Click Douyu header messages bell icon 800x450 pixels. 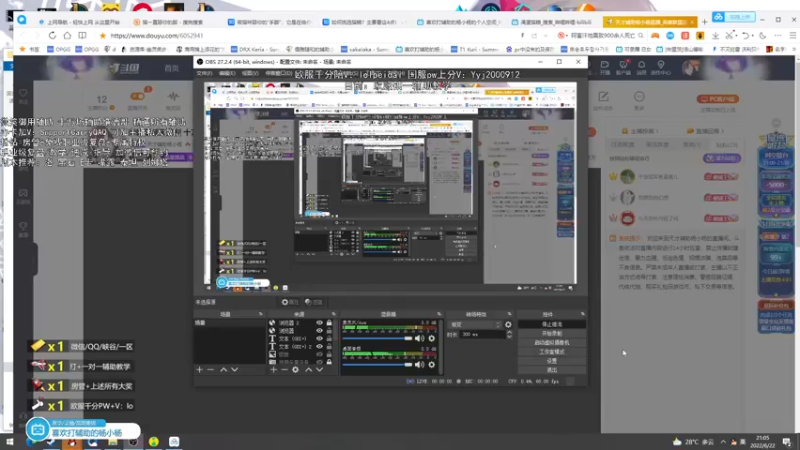click(641, 67)
